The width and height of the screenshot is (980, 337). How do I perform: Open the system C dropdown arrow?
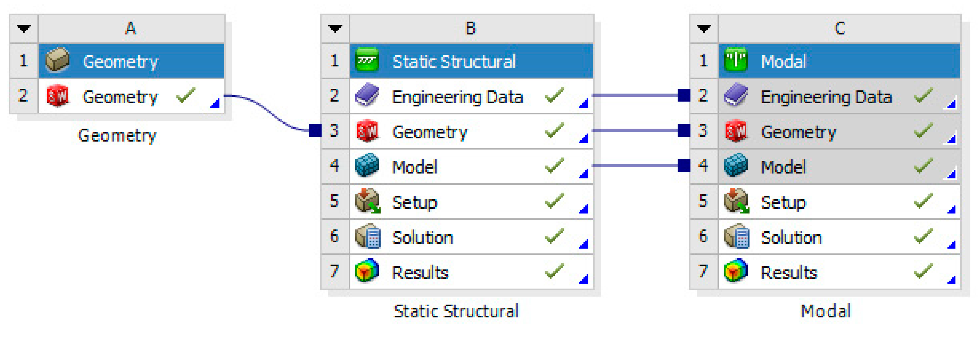(704, 29)
